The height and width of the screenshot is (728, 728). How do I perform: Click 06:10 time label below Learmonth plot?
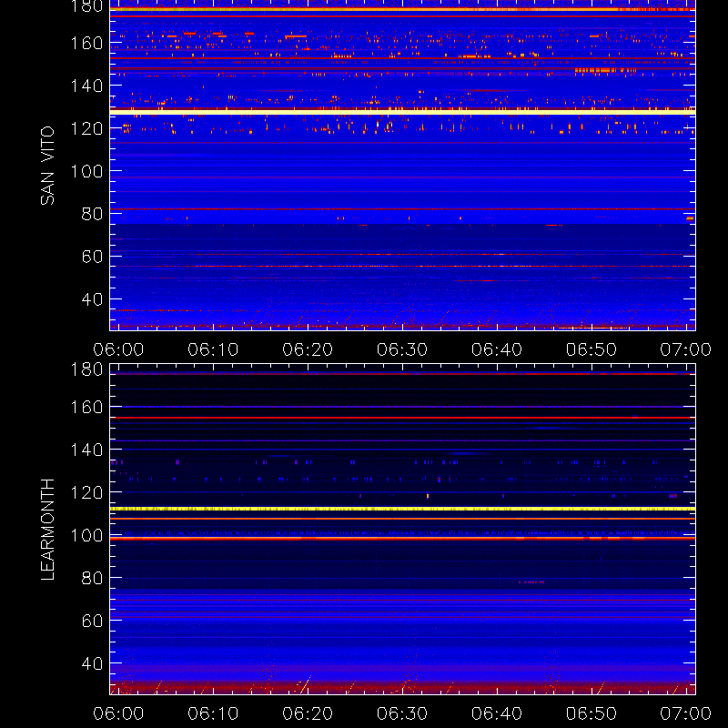click(213, 713)
